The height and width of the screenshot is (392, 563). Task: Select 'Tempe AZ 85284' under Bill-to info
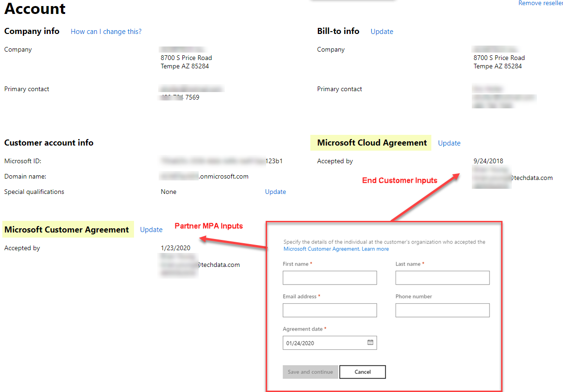pyautogui.click(x=498, y=66)
